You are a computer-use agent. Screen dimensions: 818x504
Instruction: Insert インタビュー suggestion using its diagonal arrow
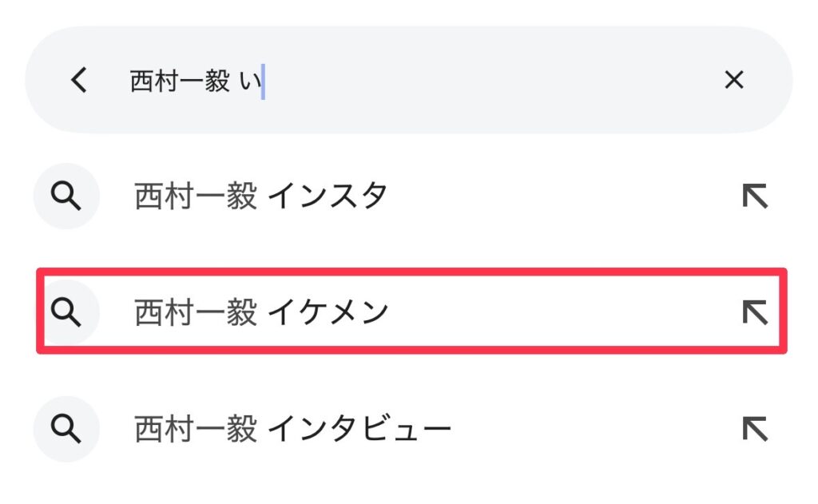click(x=755, y=429)
